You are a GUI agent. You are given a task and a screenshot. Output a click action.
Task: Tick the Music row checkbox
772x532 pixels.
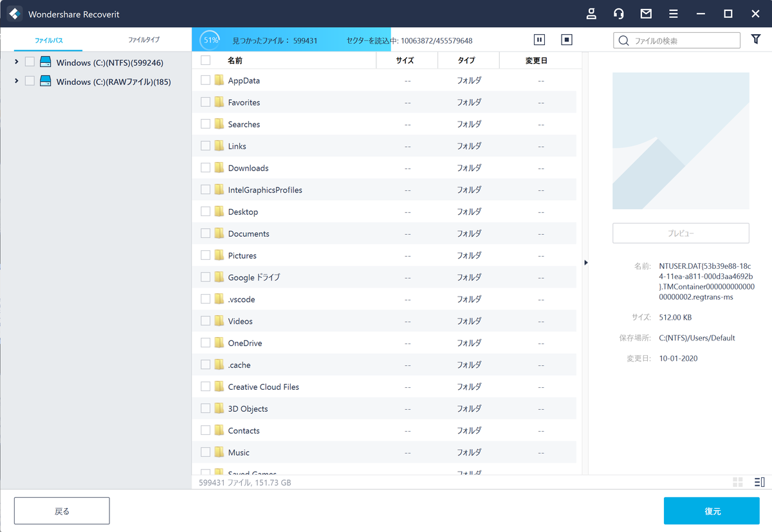[205, 452]
